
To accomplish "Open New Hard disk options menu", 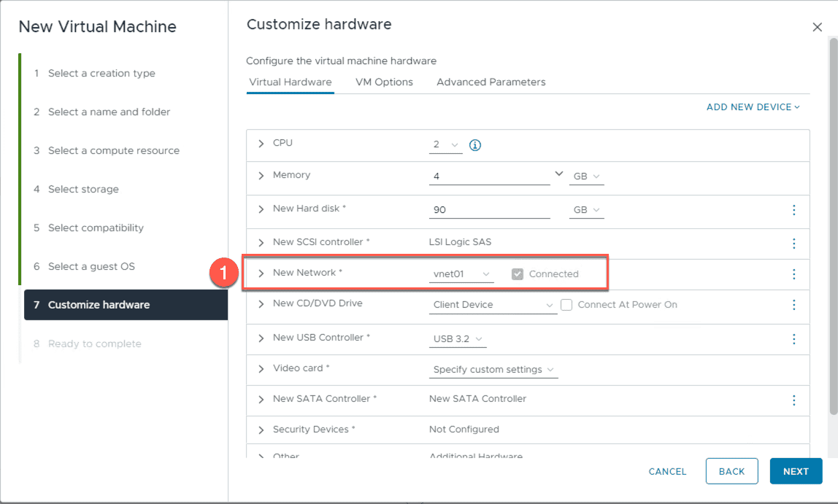I will (793, 210).
